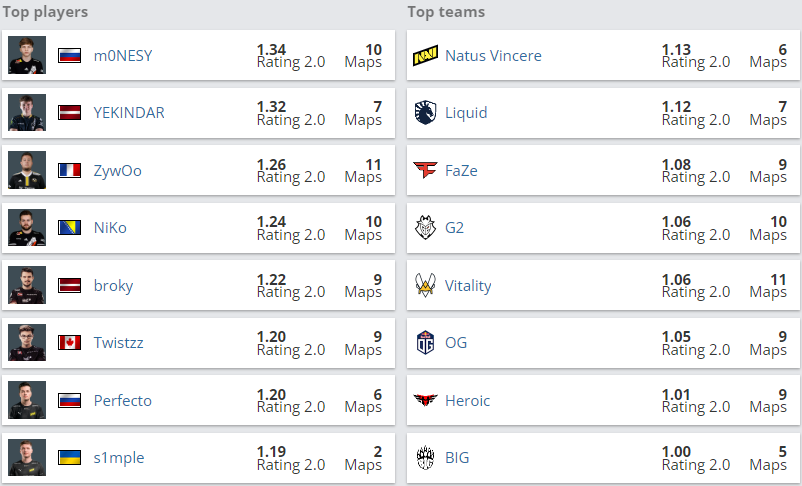Click the Natus Vincere team logo
Viewport: 802px width, 486px height.
click(426, 55)
